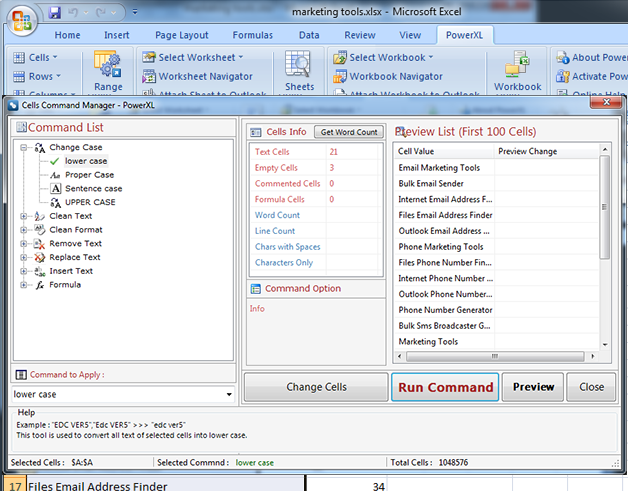This screenshot has height=491, width=628.
Task: Click the Clean Text brush icon
Action: [39, 216]
